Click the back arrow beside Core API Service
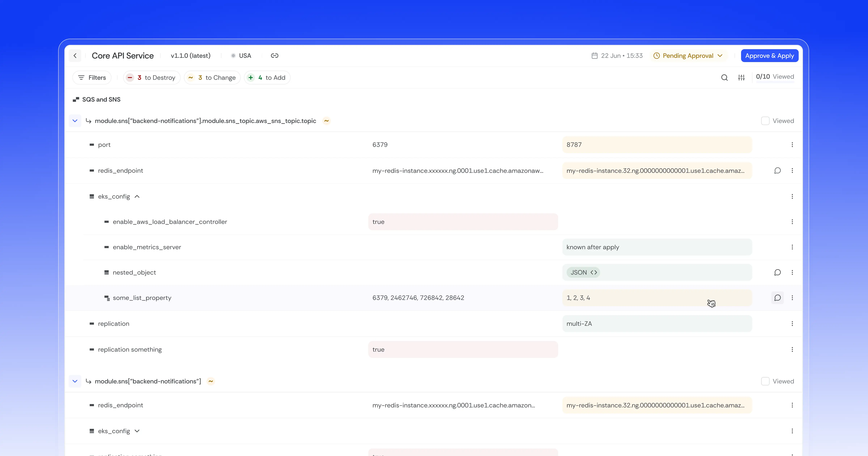This screenshot has height=456, width=868. pyautogui.click(x=75, y=56)
